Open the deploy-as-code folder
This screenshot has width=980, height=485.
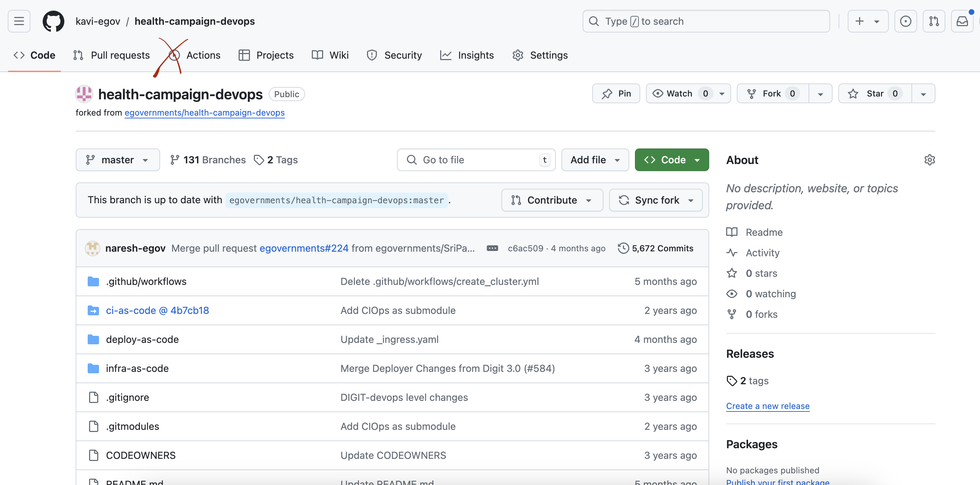(142, 339)
